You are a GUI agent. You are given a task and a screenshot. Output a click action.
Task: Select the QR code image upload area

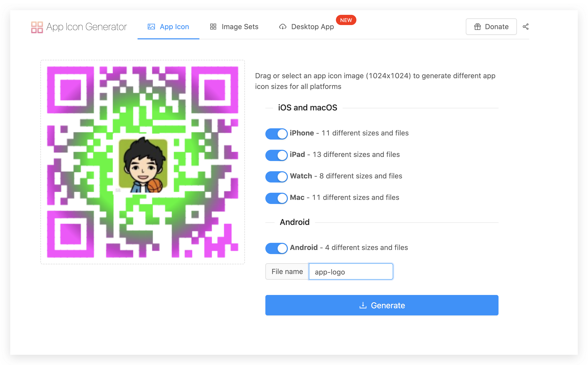[x=143, y=162]
